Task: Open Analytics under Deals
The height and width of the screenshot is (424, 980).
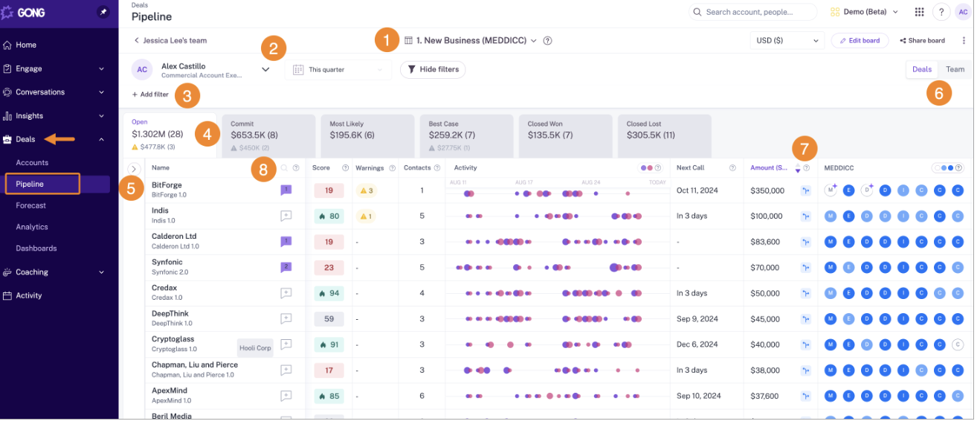Action: pyautogui.click(x=32, y=227)
